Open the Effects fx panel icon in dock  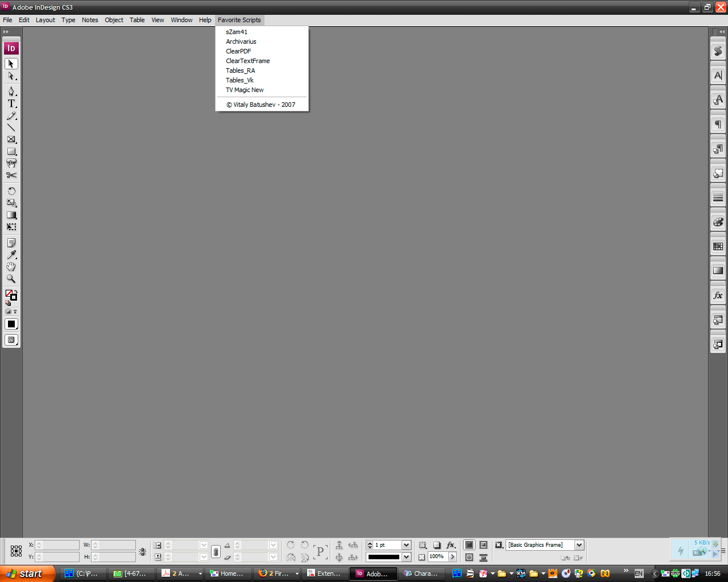pyautogui.click(x=718, y=296)
